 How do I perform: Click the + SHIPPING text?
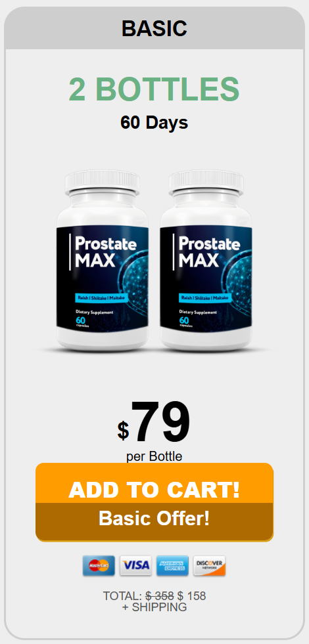click(154, 607)
